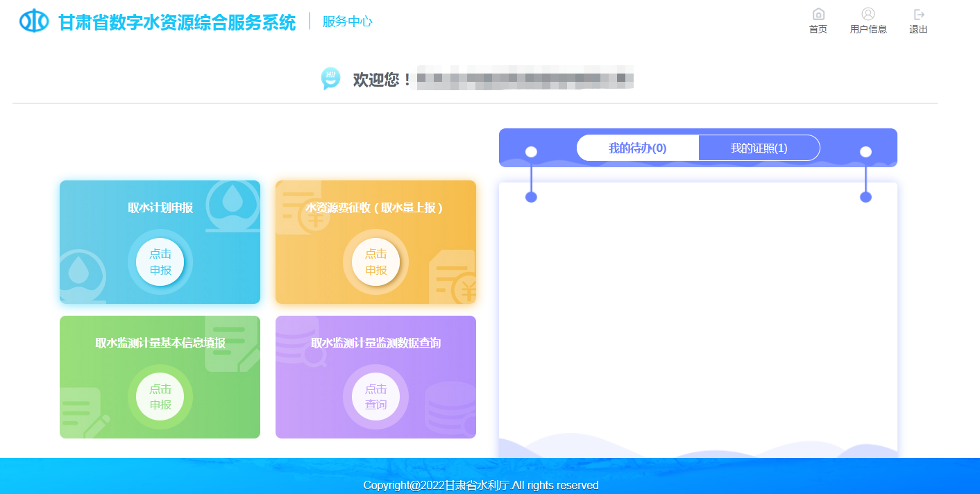The width and height of the screenshot is (980, 494).
Task: Select the 水资源费征收（取水量上报）card title
Action: [x=375, y=207]
